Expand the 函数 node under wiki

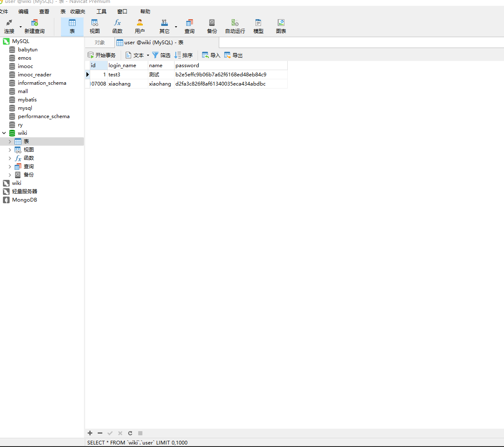tap(10, 158)
